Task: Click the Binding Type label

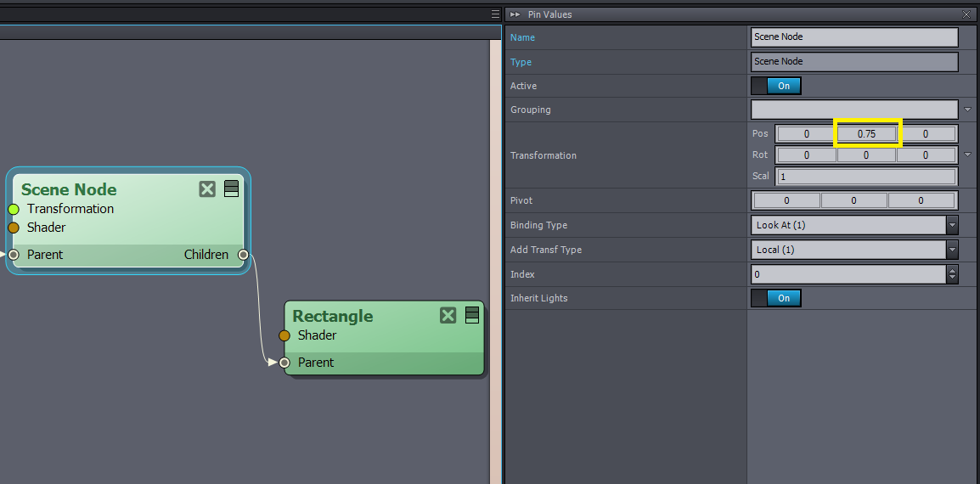Action: [x=538, y=225]
